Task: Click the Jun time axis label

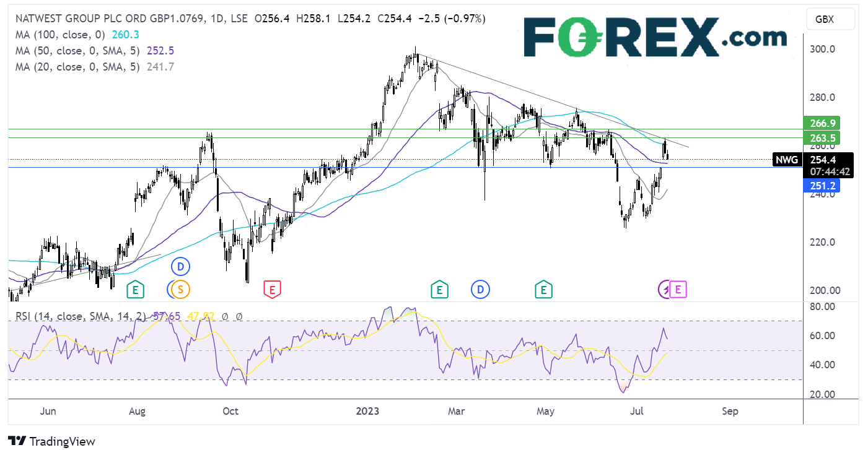Action: click(47, 411)
